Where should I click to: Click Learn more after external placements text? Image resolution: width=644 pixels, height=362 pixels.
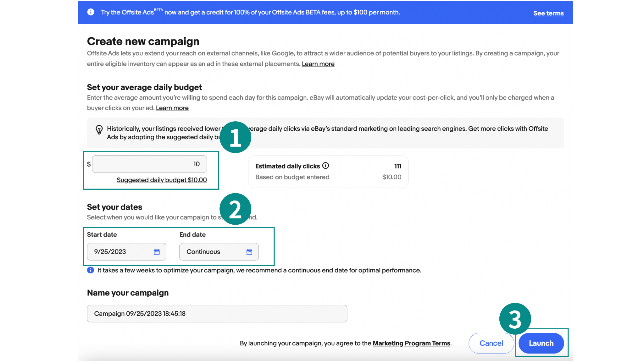point(318,64)
